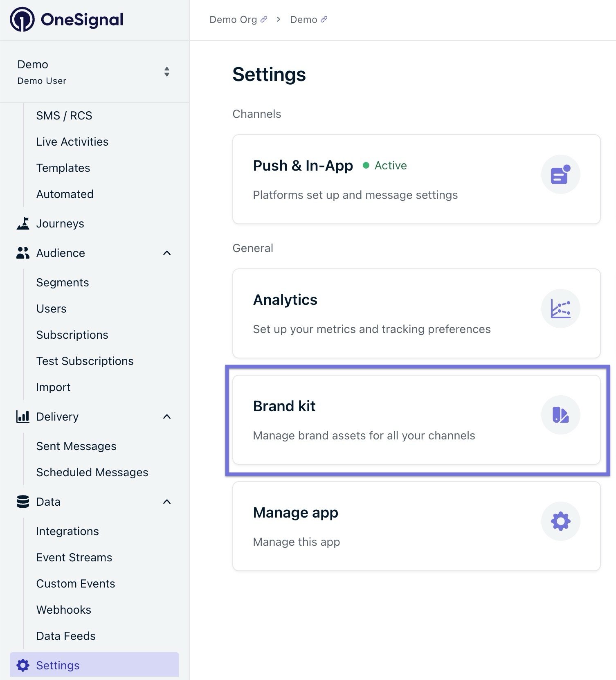The width and height of the screenshot is (616, 680).
Task: Click the General section label
Action: [x=253, y=248]
